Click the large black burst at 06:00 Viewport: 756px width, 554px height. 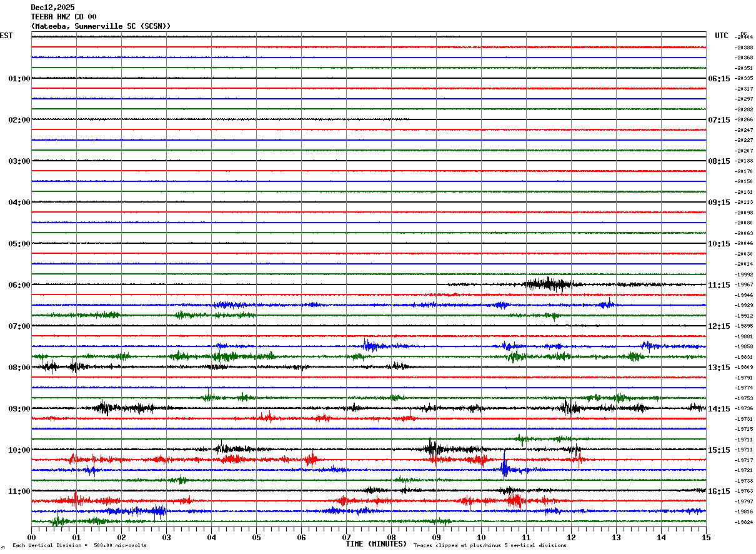pos(547,285)
